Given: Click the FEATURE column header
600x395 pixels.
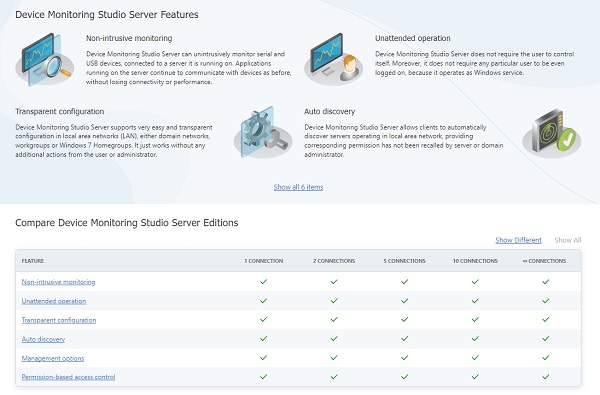Looking at the screenshot, I should pyautogui.click(x=33, y=261).
